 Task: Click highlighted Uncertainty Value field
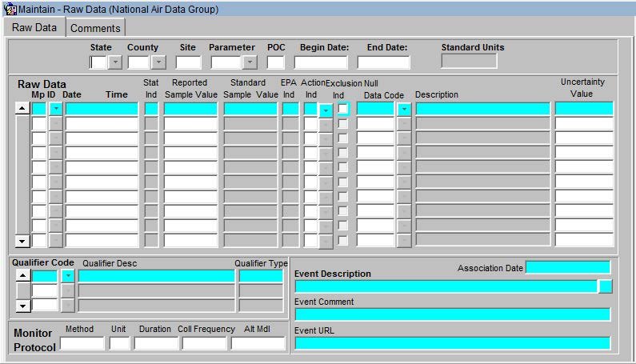584,109
